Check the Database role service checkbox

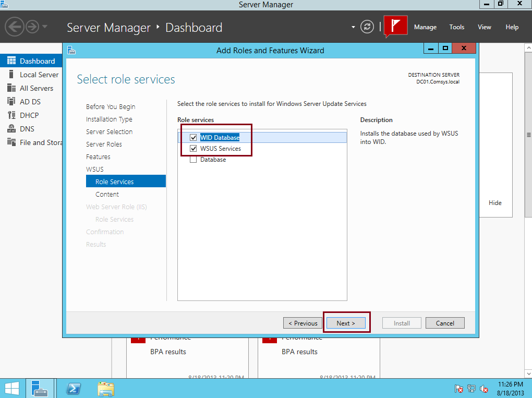[193, 160]
